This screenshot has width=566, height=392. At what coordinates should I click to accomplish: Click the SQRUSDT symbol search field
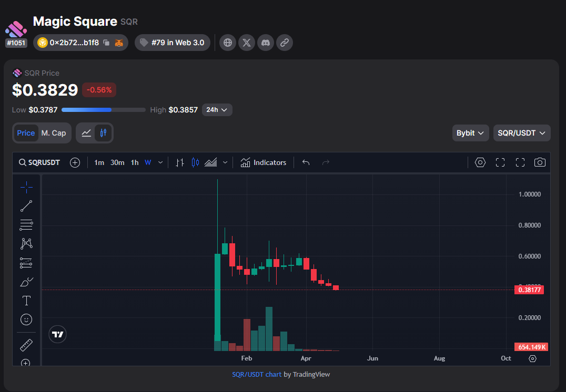coord(39,163)
